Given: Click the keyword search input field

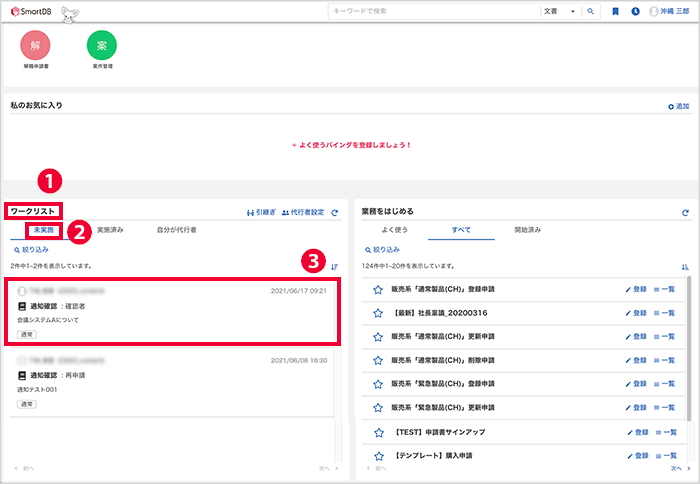Looking at the screenshot, I should (x=433, y=12).
